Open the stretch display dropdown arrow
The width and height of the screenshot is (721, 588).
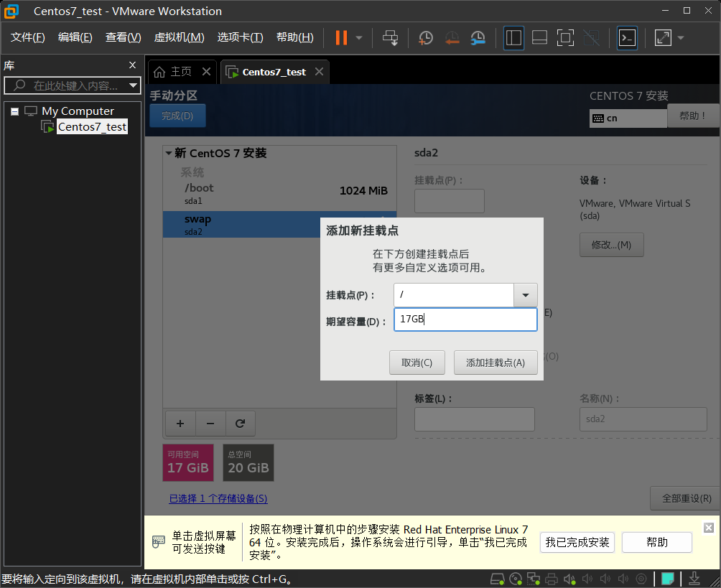pos(681,38)
